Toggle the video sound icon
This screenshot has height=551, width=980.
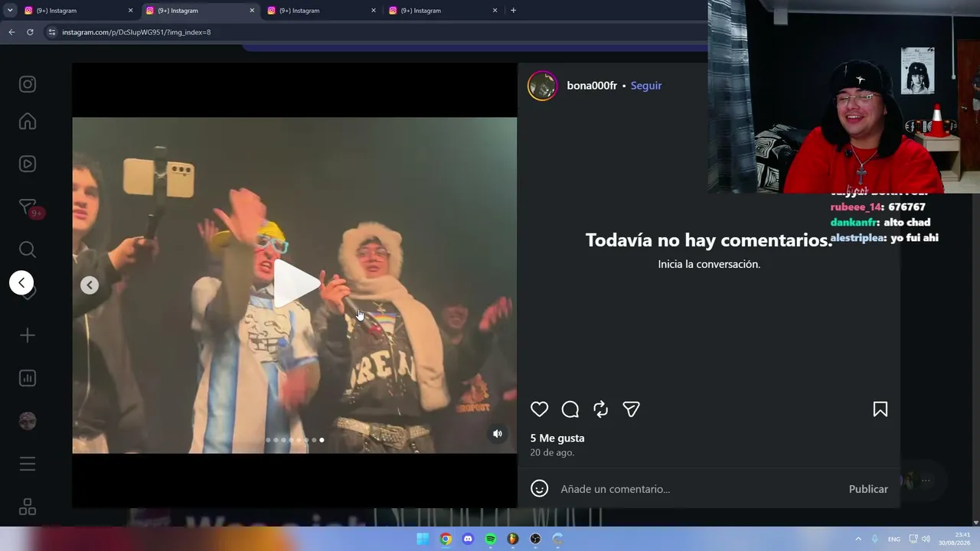pos(498,434)
